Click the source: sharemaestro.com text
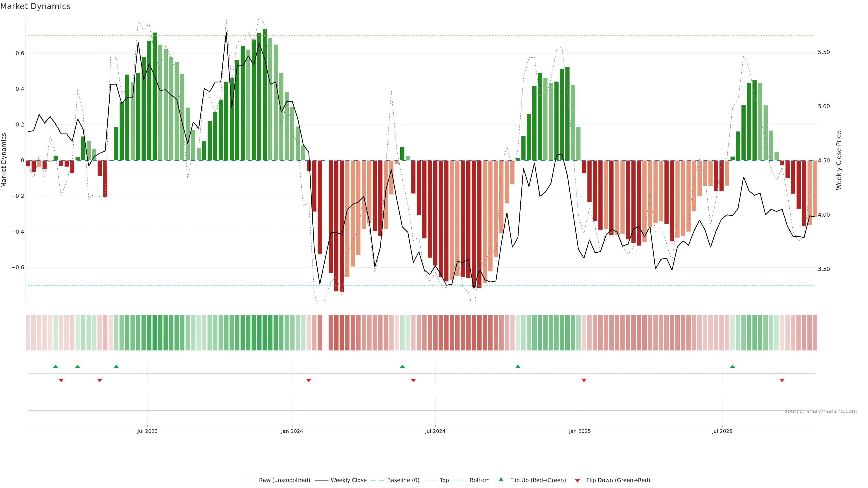This screenshot has height=488, width=868. 821,411
